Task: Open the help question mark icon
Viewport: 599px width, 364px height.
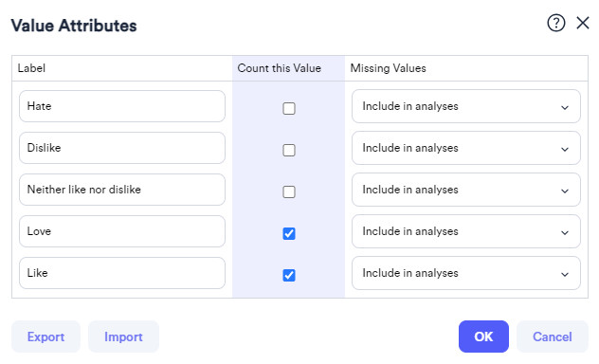Action: click(x=555, y=24)
